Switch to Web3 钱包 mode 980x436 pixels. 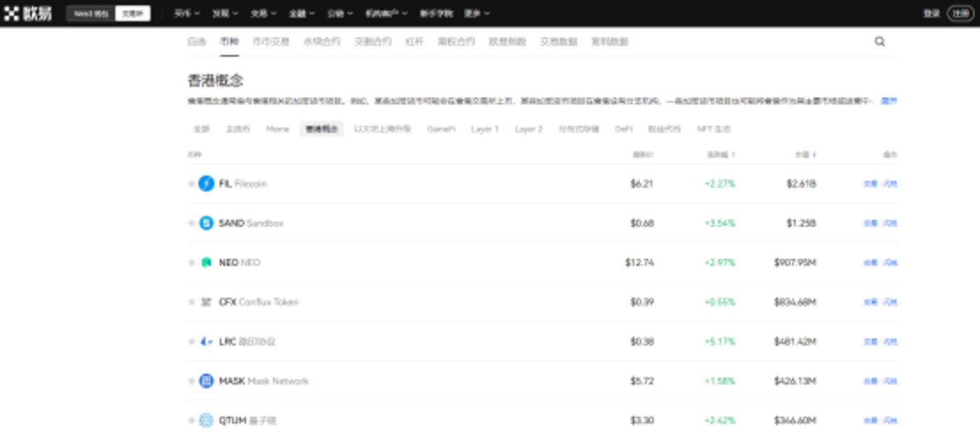[91, 13]
